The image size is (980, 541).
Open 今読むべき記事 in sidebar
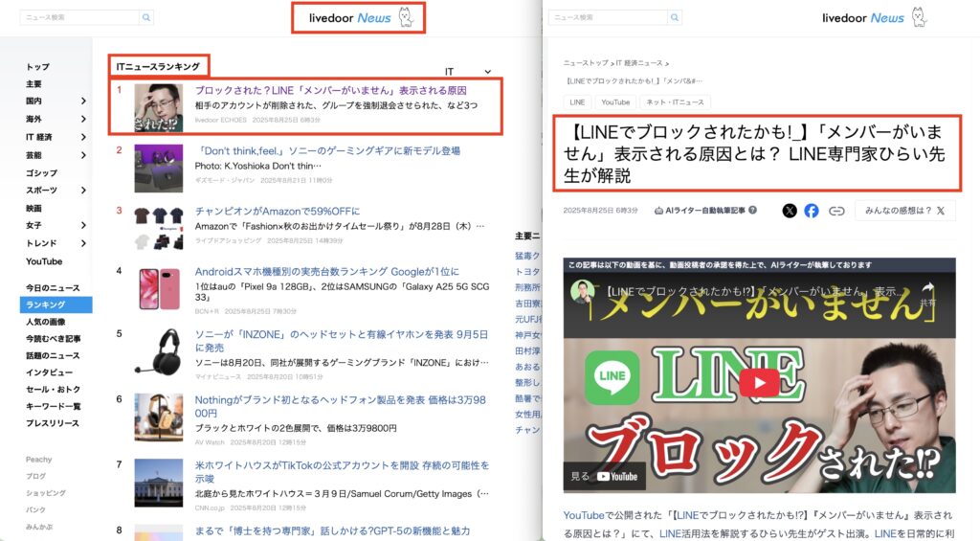[54, 338]
